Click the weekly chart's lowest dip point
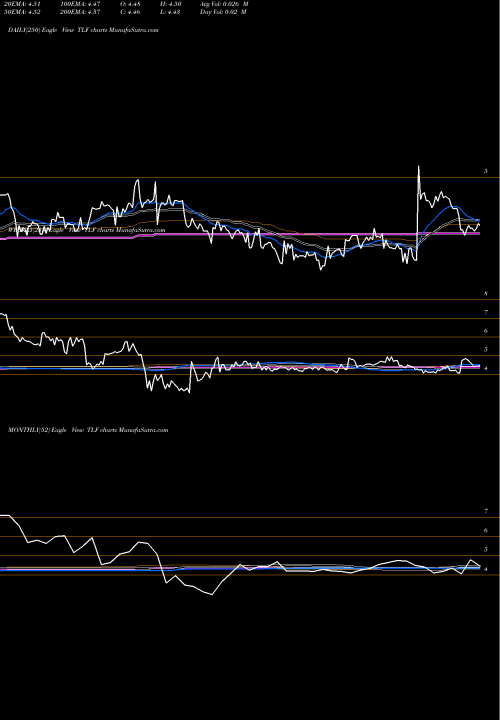The width and height of the screenshot is (500, 720). pos(190,392)
